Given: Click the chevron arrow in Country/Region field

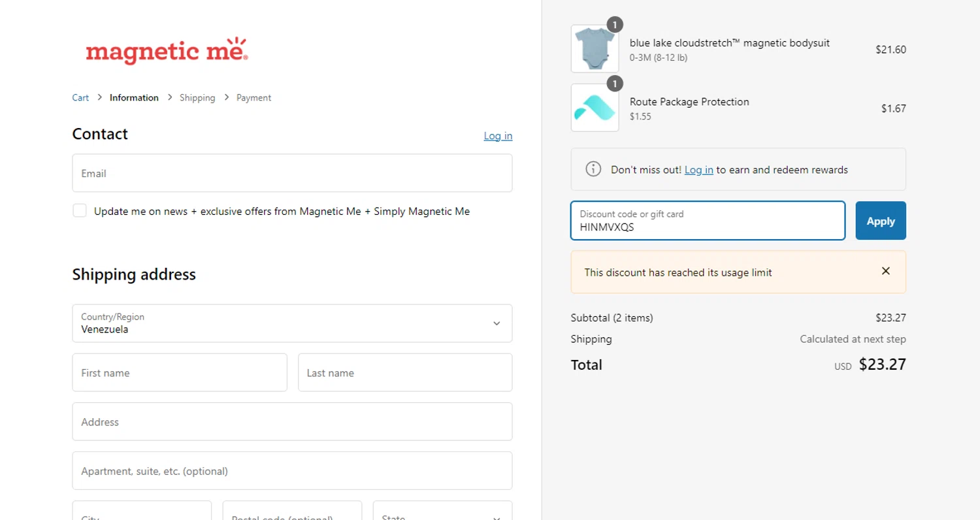Looking at the screenshot, I should [497, 323].
